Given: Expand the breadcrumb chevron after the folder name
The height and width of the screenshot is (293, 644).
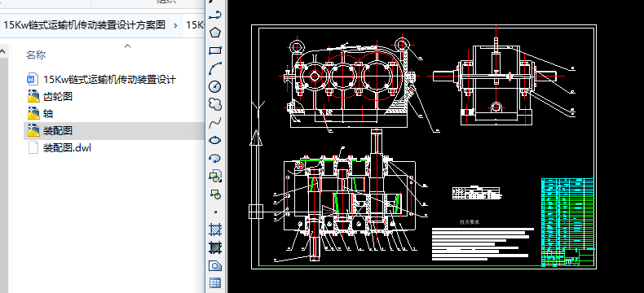Looking at the screenshot, I should pyautogui.click(x=175, y=25).
